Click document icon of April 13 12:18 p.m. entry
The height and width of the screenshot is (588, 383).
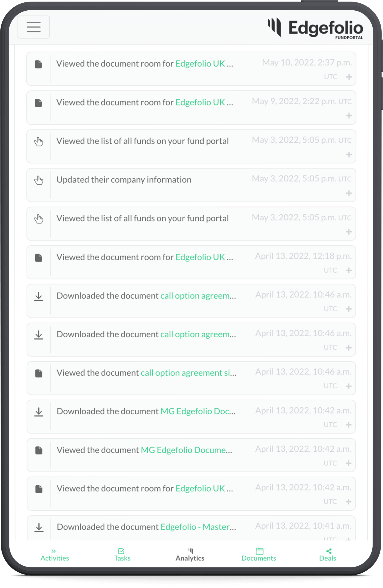tap(38, 258)
